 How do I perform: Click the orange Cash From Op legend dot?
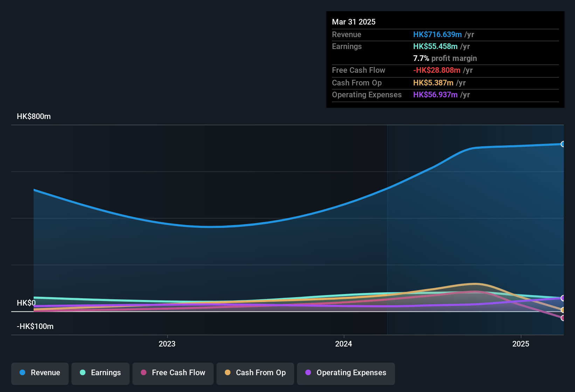pos(228,373)
